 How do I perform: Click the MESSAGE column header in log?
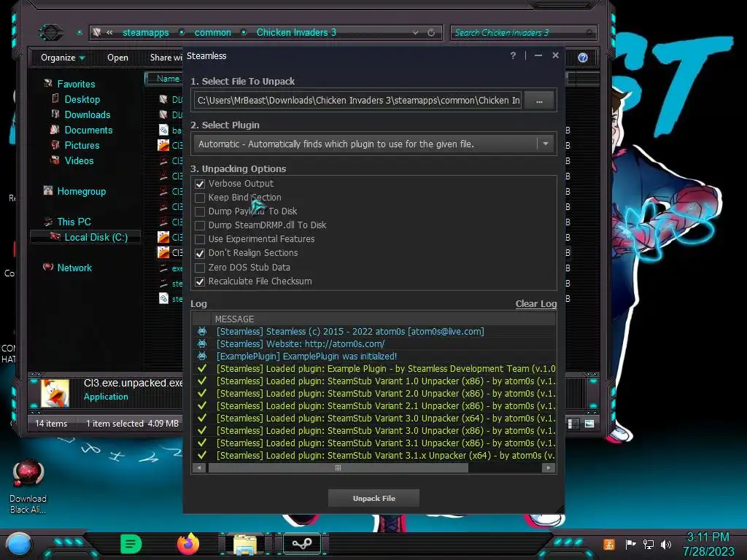(234, 319)
